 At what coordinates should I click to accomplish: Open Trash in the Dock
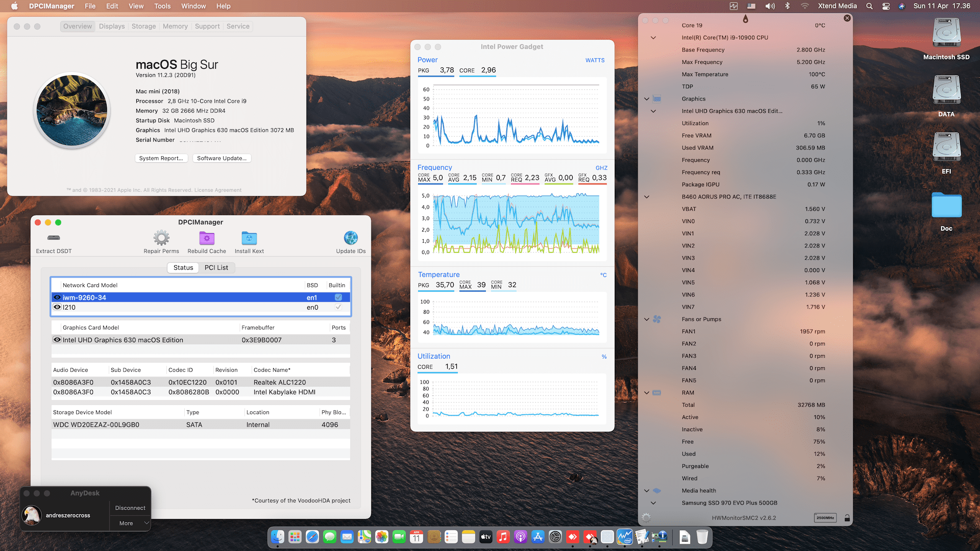coord(702,537)
